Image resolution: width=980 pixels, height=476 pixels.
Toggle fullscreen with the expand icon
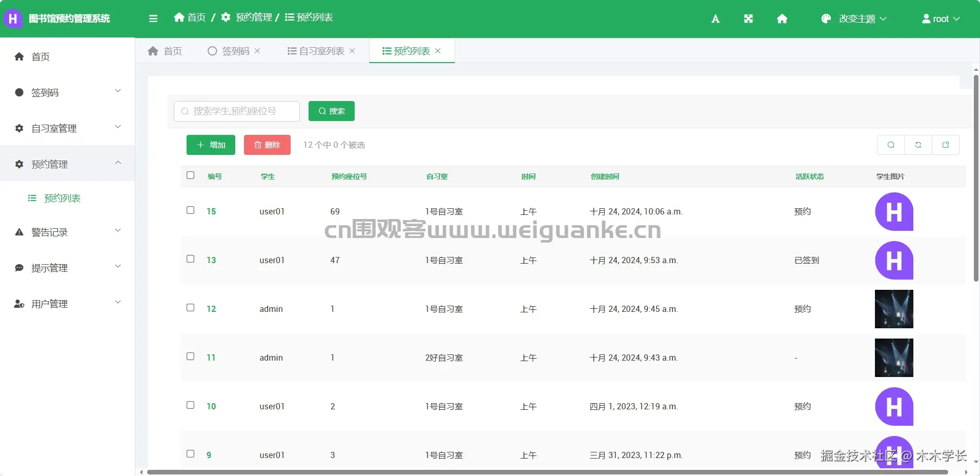pyautogui.click(x=748, y=19)
